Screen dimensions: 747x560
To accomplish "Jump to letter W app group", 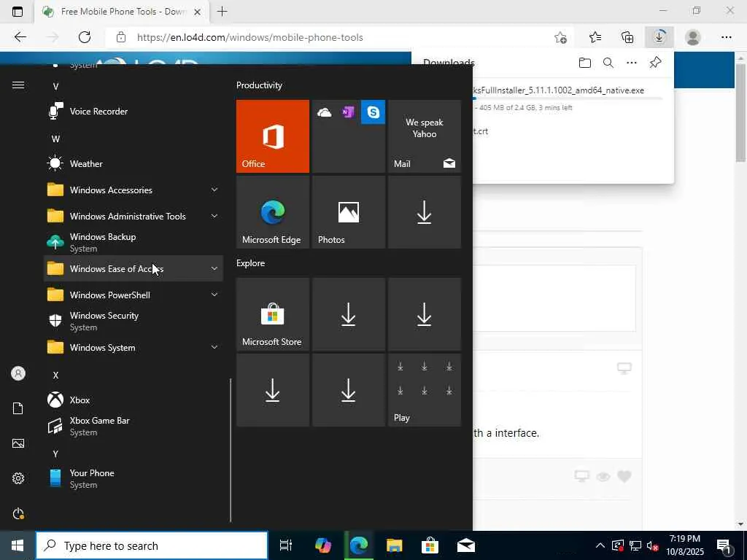I will click(x=55, y=139).
